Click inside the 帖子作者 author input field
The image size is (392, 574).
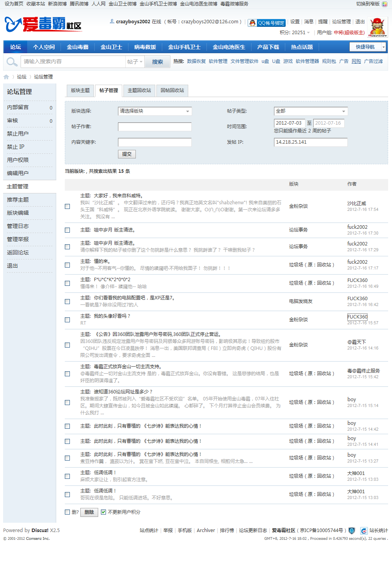click(154, 127)
